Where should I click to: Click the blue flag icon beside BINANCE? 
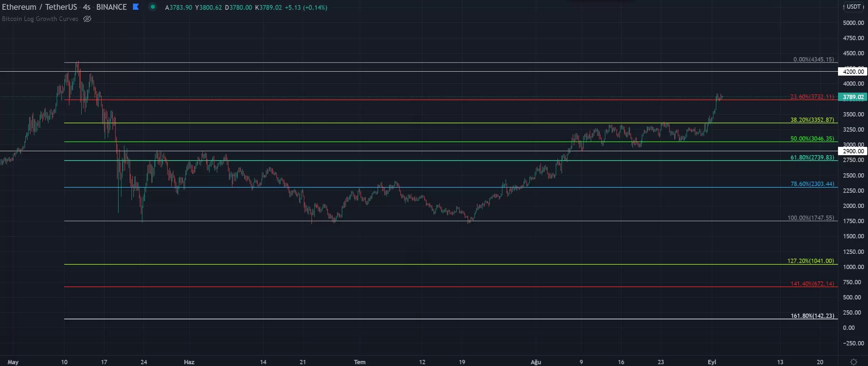click(x=136, y=7)
